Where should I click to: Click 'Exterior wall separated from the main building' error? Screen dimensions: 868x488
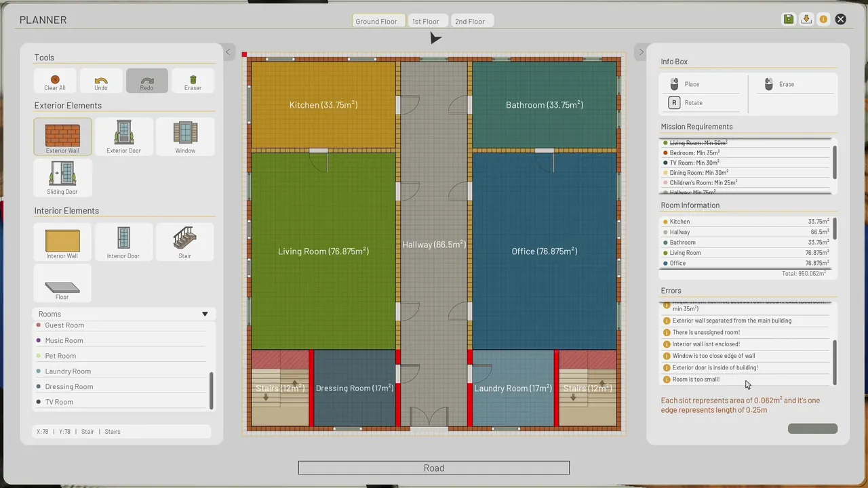tap(746, 321)
